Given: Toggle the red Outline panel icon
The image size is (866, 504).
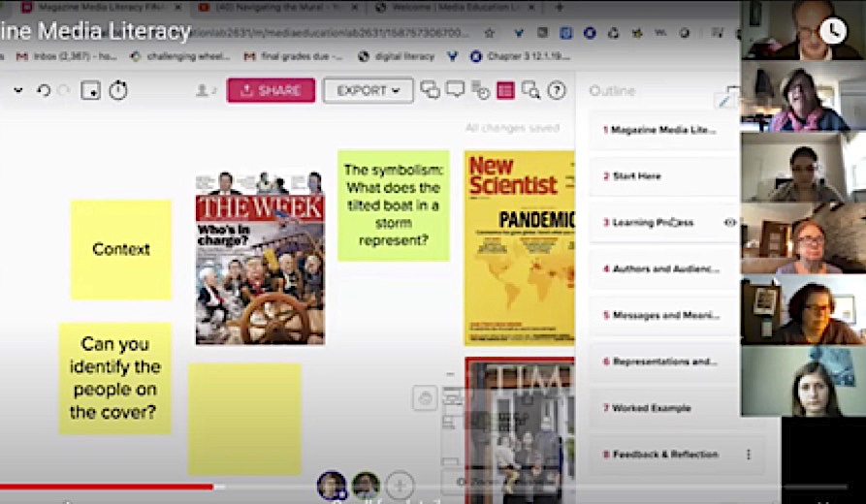Looking at the screenshot, I should tap(505, 90).
